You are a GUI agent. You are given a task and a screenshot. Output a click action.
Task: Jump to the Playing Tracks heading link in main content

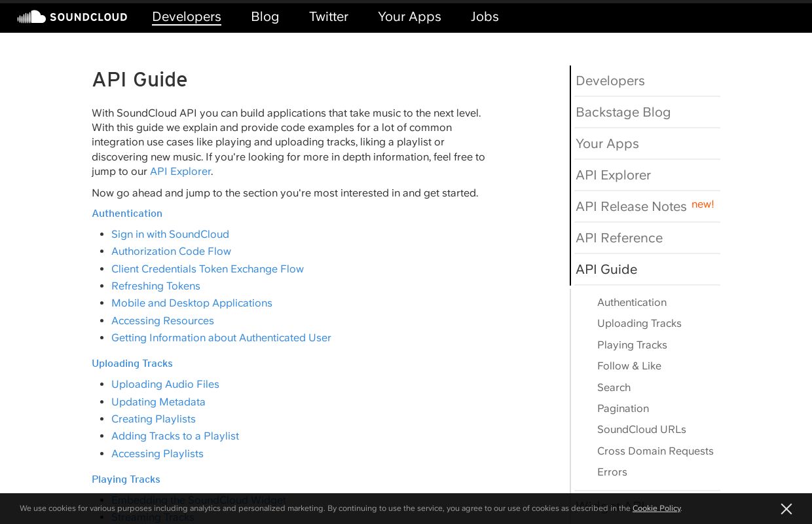(x=126, y=479)
